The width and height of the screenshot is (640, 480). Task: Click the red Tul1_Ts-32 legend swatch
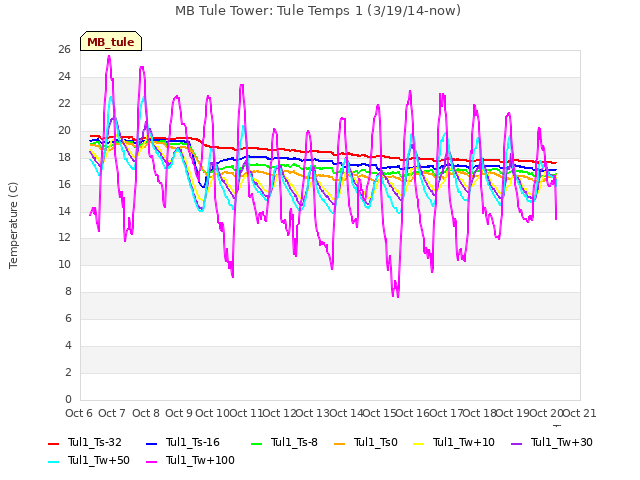54,443
